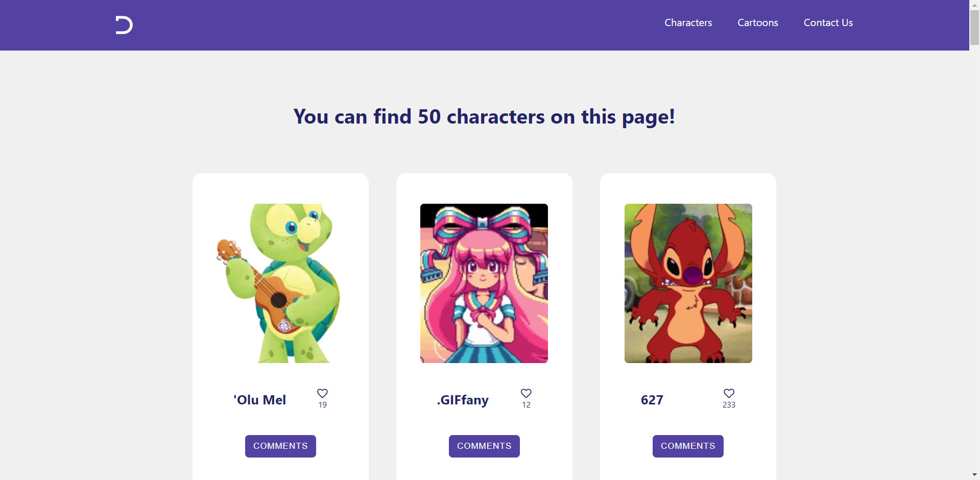Click the .GIFfany name title
Viewport: 980px width, 480px height.
tap(463, 400)
